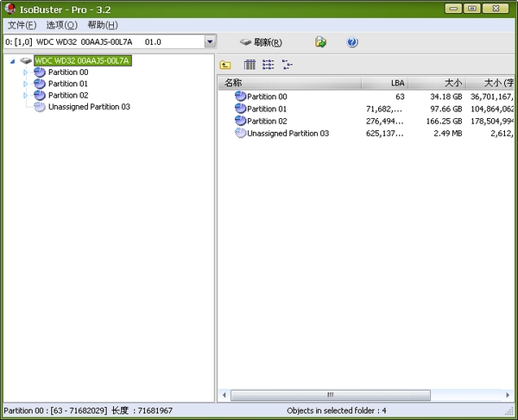518x420 pixels.
Task: Sort by the LBA column header
Action: tap(385, 83)
